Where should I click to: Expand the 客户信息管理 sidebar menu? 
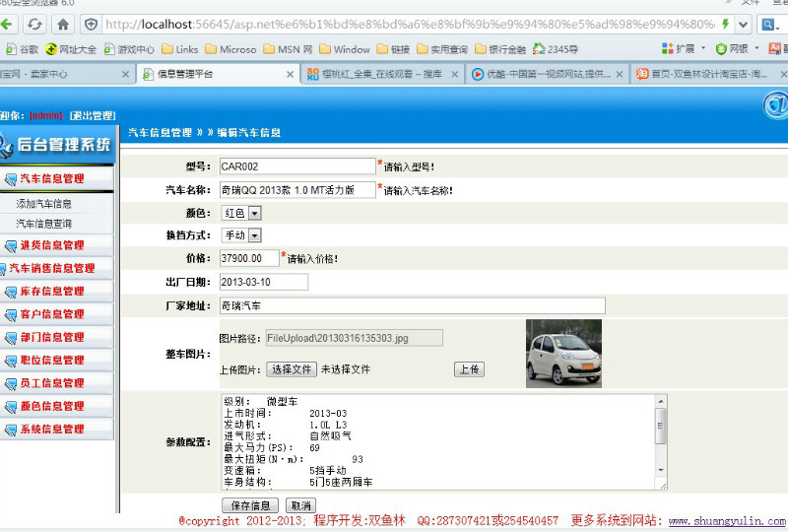pyautogui.click(x=57, y=314)
